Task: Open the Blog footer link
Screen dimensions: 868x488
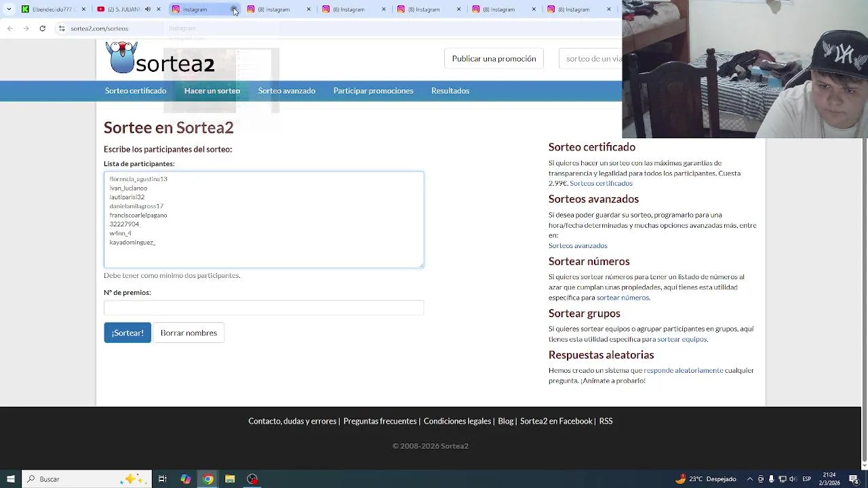Action: pyautogui.click(x=505, y=422)
